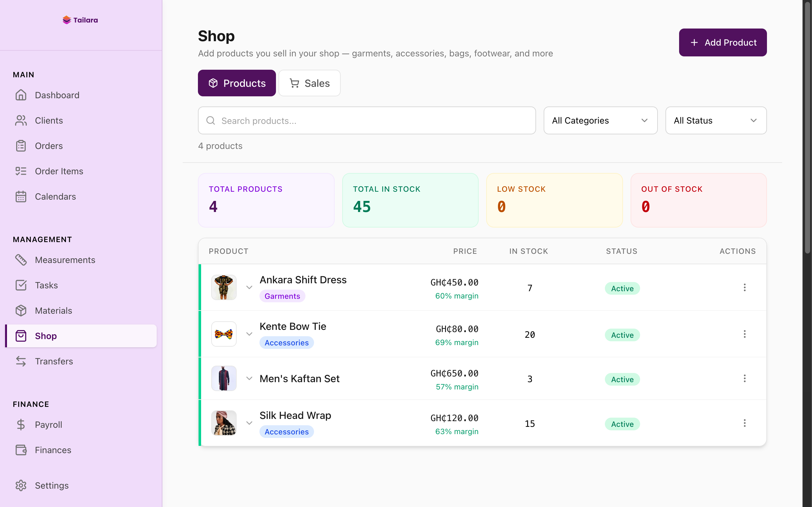Click the Calendars icon

(21, 196)
